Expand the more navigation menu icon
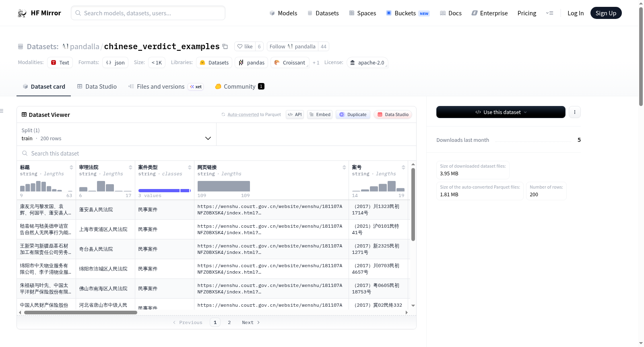Image resolution: width=644 pixels, height=347 pixels. 549,13
